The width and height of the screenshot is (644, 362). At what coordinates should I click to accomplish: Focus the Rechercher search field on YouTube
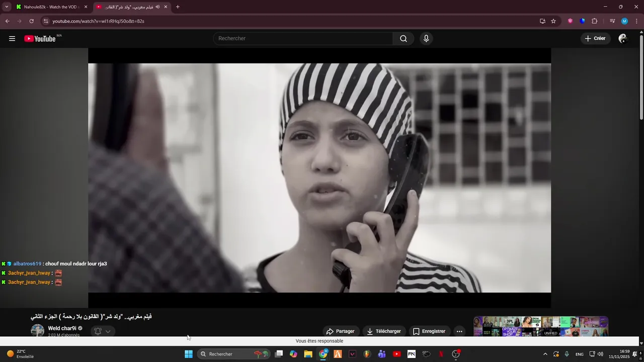pyautogui.click(x=303, y=39)
